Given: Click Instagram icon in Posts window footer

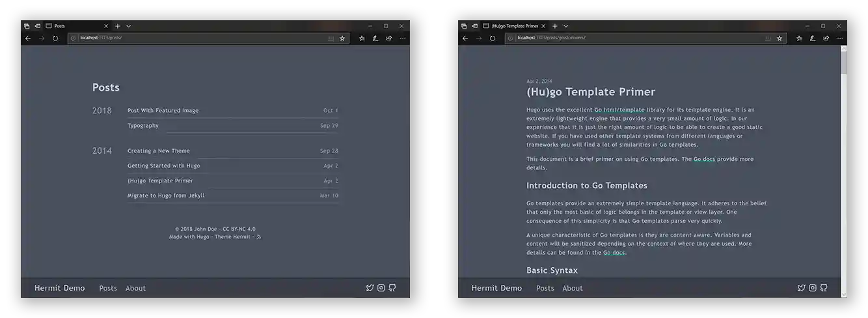Looking at the screenshot, I should 381,287.
